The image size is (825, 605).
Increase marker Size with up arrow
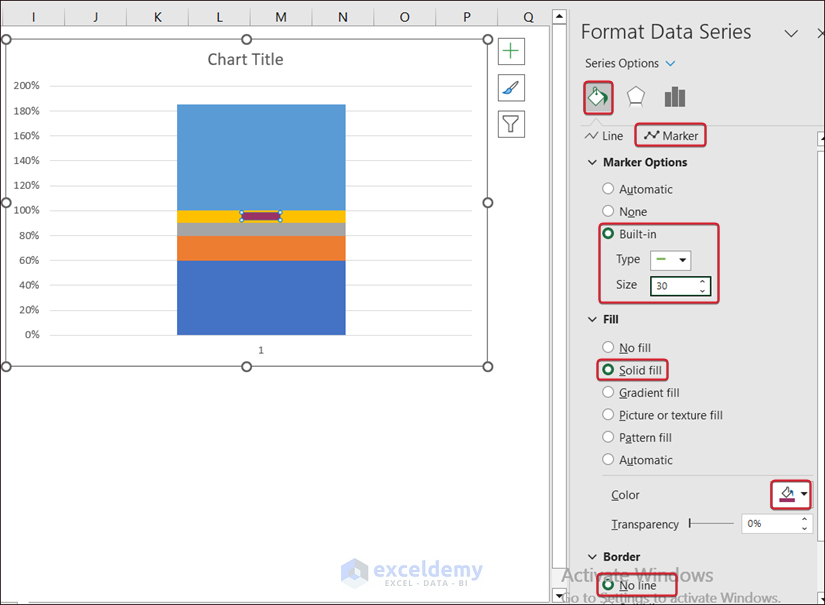pyautogui.click(x=702, y=281)
